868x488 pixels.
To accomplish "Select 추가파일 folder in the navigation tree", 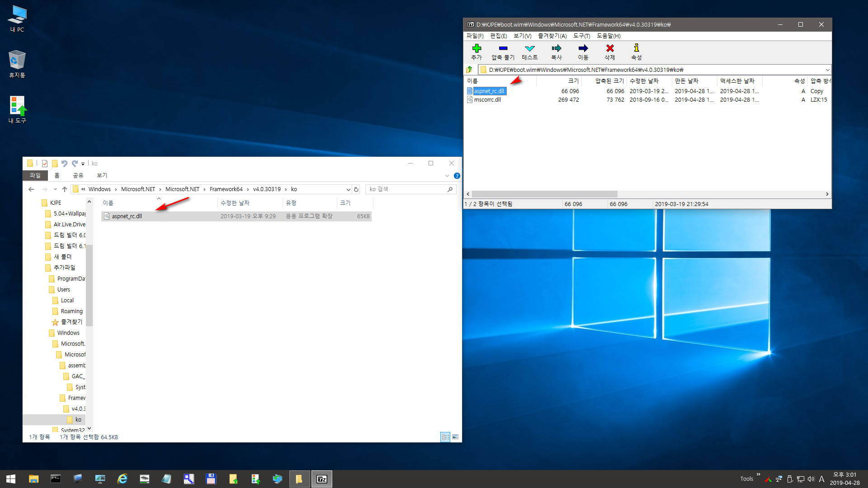I will pos(64,268).
